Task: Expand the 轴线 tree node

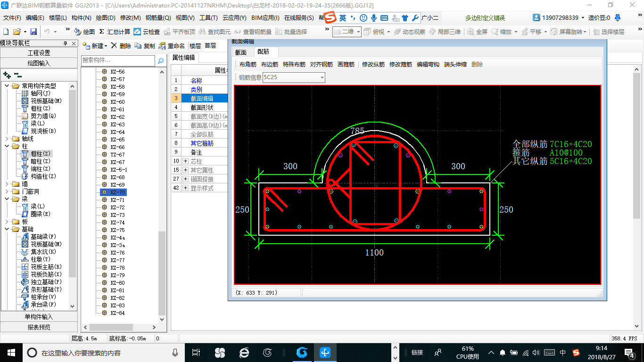Action: click(x=7, y=139)
